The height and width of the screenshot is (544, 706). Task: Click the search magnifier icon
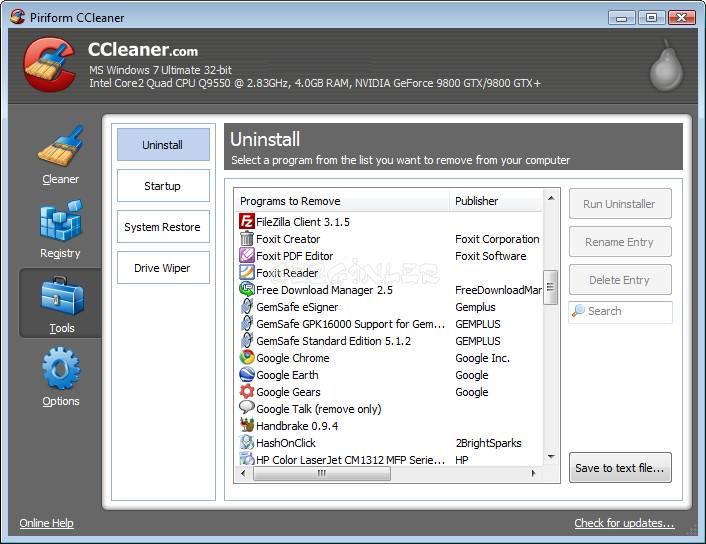pyautogui.click(x=578, y=311)
